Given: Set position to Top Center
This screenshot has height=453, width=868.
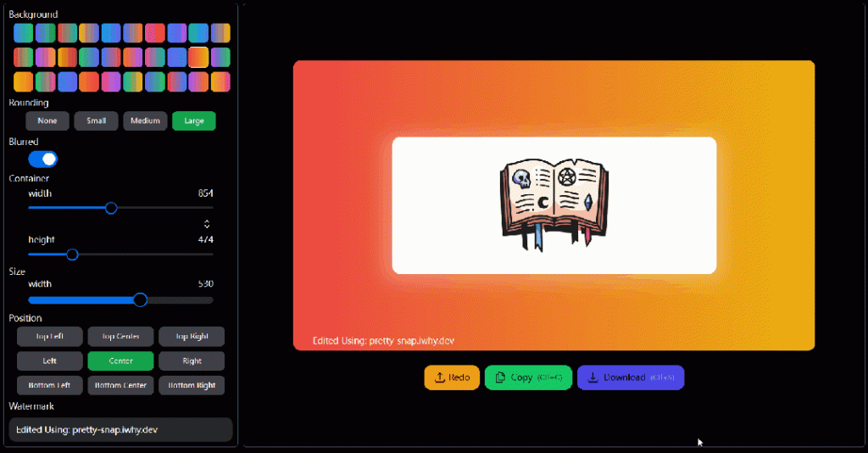Looking at the screenshot, I should (120, 336).
